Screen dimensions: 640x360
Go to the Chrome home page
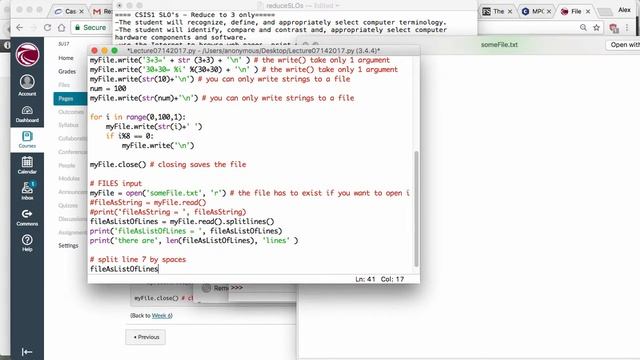coord(61,27)
